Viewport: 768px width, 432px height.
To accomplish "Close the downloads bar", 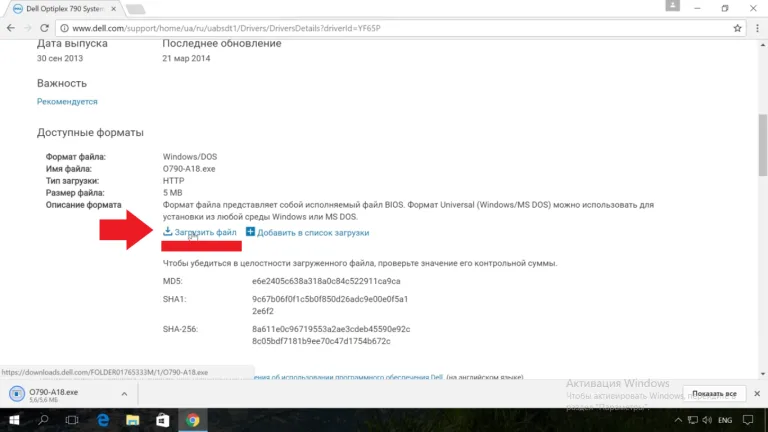I will [757, 394].
